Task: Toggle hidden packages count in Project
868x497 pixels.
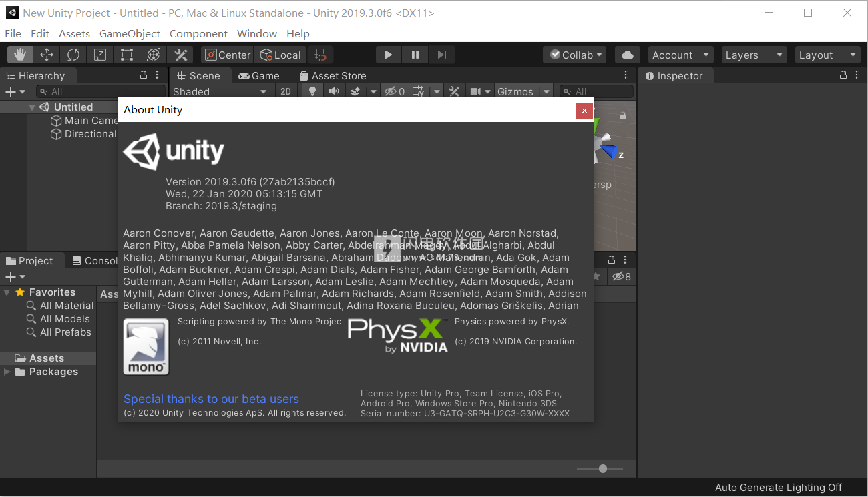Action: click(x=622, y=276)
